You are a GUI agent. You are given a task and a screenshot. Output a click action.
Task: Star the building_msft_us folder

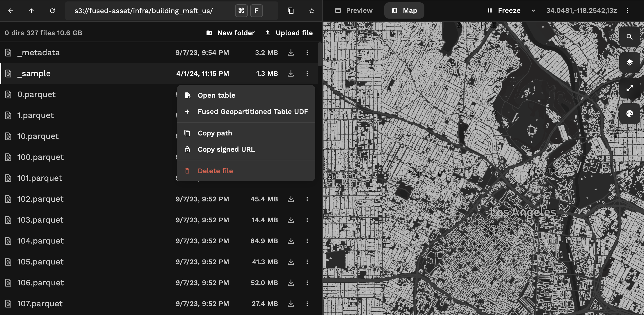(x=312, y=11)
